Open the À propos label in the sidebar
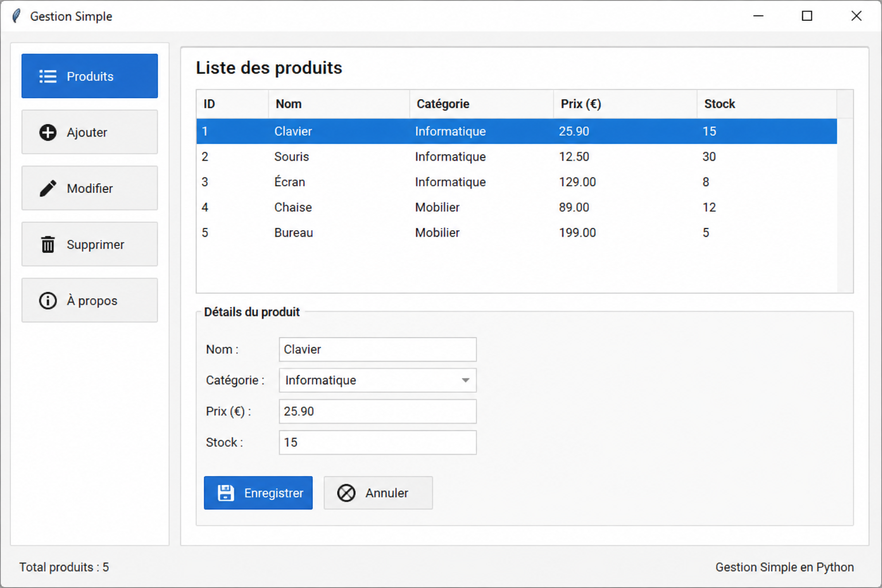 click(x=92, y=300)
